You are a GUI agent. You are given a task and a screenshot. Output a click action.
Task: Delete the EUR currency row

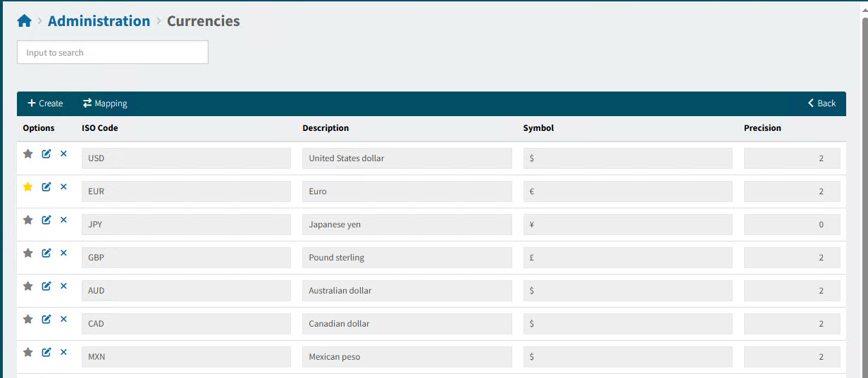pyautogui.click(x=63, y=187)
